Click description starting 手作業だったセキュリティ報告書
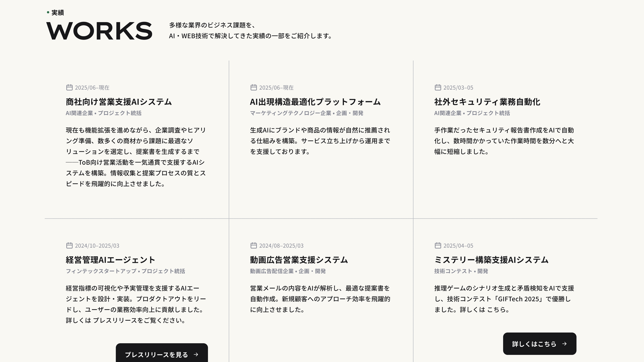The width and height of the screenshot is (644, 362). click(x=504, y=141)
